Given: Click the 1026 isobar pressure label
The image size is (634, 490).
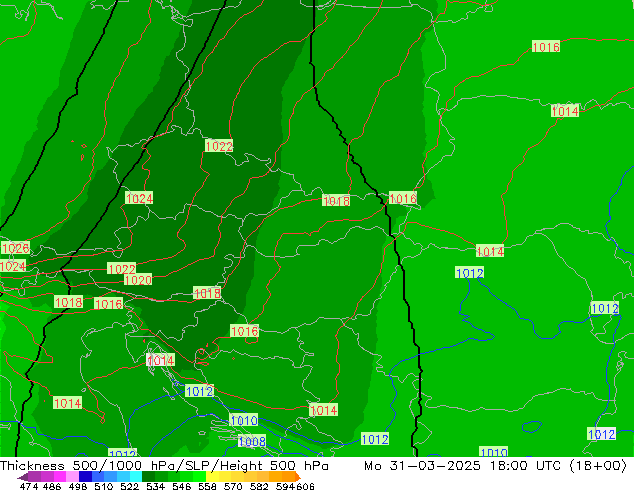Looking at the screenshot, I should [x=15, y=248].
